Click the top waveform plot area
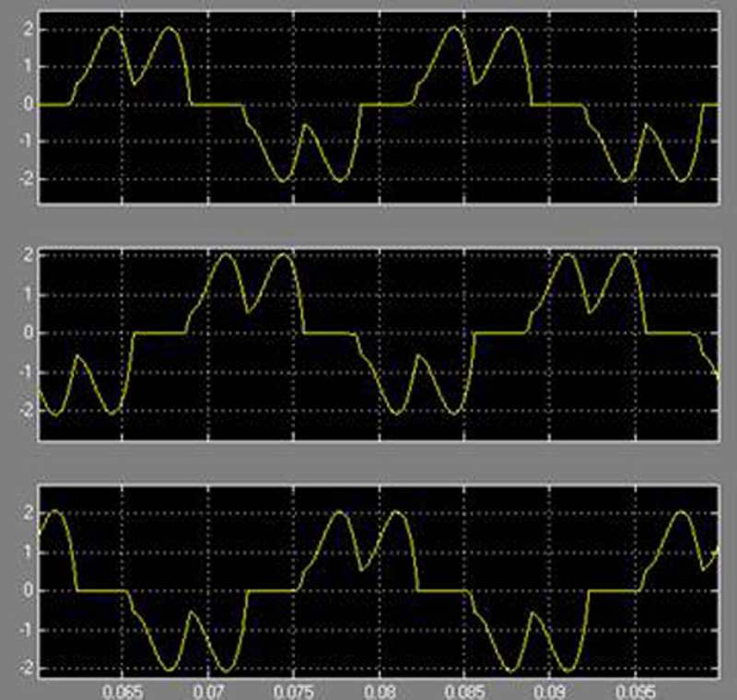This screenshot has width=737, height=700. [x=378, y=106]
